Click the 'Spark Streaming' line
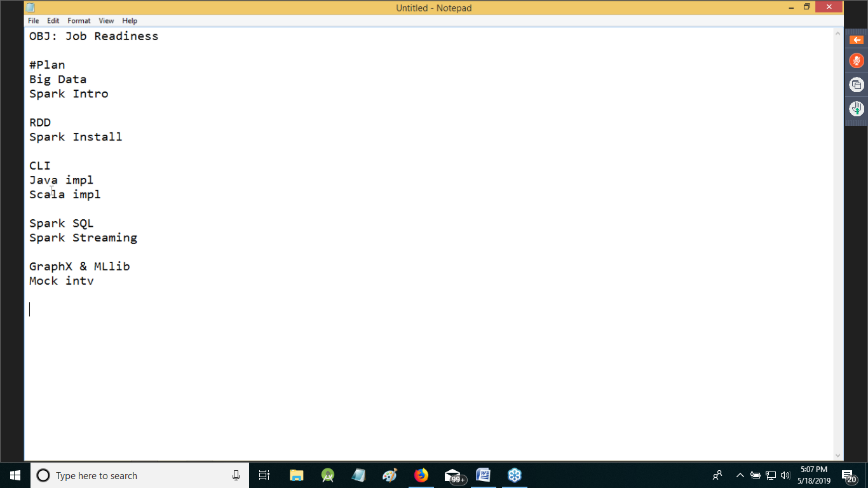 click(83, 238)
